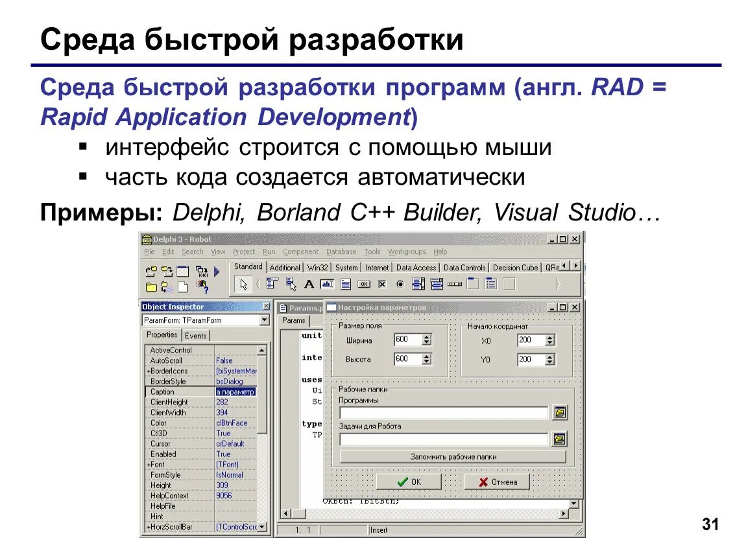Choose the Label component (letter A)
746x560 pixels.
click(x=309, y=285)
